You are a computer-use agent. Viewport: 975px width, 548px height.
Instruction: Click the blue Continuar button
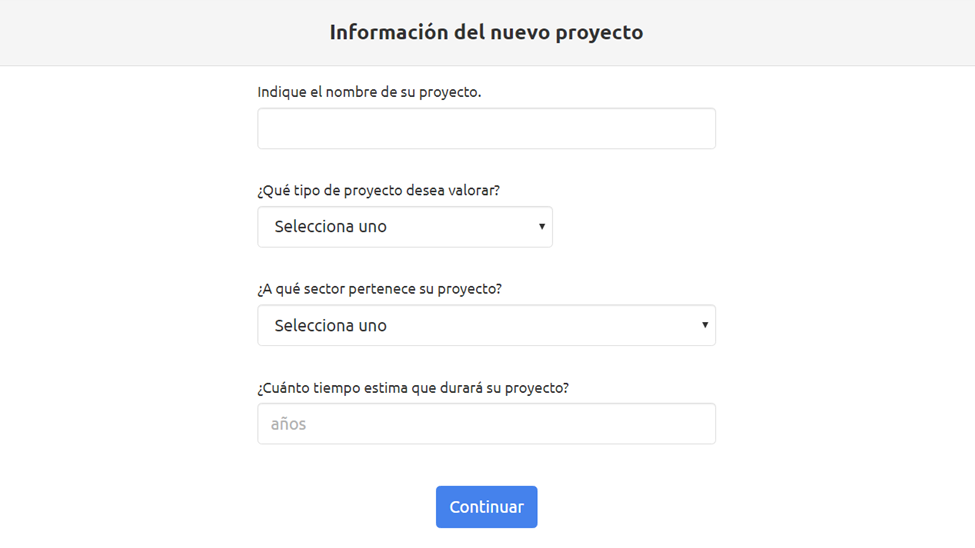[x=486, y=507]
